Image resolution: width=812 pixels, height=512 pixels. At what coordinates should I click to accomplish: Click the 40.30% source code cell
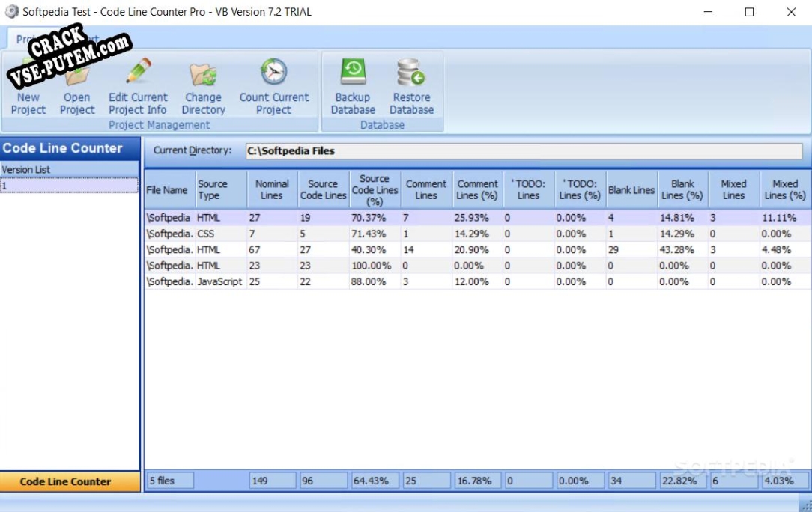[x=375, y=249]
